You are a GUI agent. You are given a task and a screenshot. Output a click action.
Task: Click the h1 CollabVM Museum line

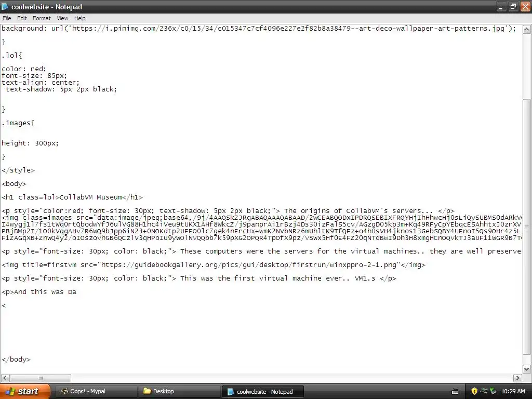[x=72, y=197]
